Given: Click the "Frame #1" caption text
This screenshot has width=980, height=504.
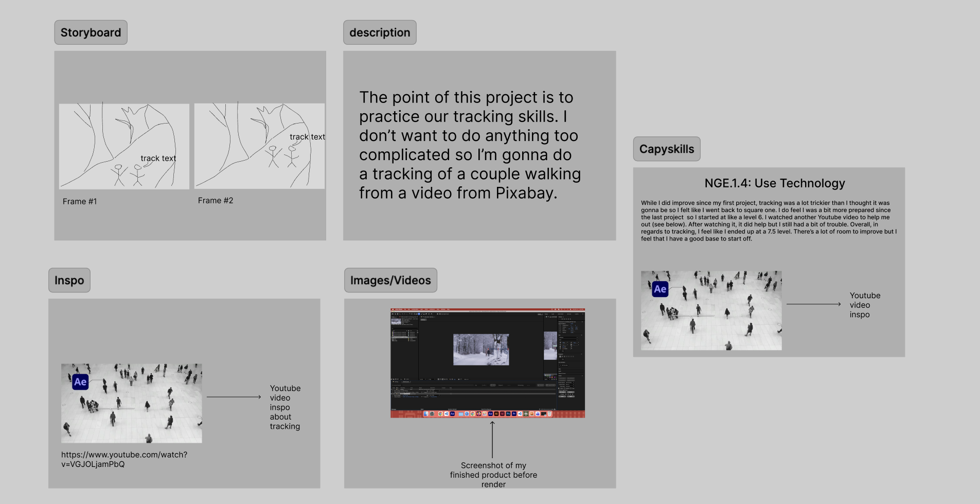Looking at the screenshot, I should [x=80, y=201].
